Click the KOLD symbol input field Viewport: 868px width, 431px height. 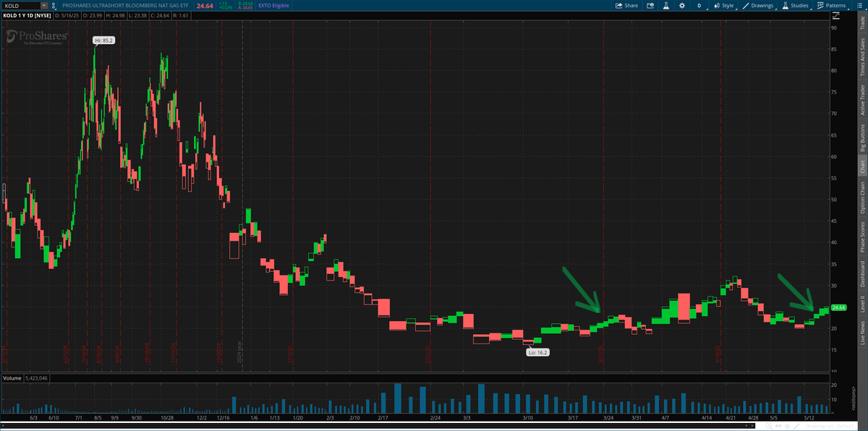tap(22, 6)
